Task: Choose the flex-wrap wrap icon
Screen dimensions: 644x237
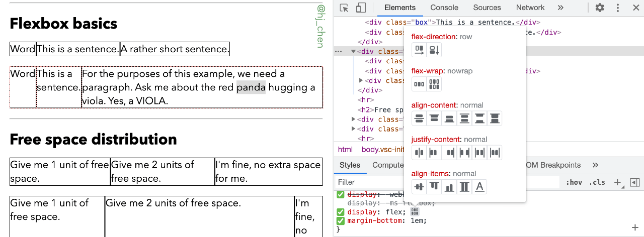Action: pos(434,84)
